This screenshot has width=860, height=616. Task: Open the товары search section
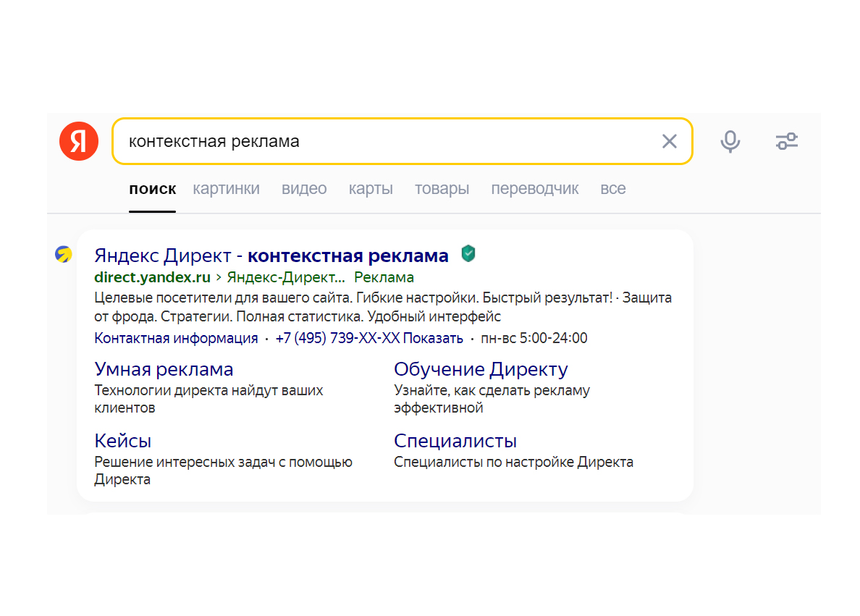tap(442, 188)
